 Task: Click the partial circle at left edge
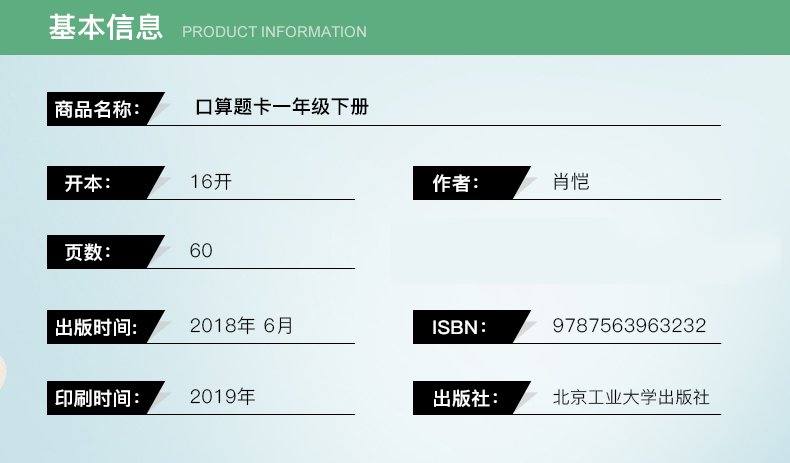(3, 372)
